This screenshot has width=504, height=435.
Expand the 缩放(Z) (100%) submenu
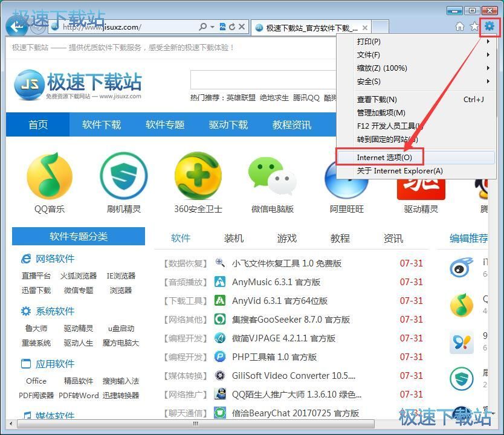(x=488, y=68)
